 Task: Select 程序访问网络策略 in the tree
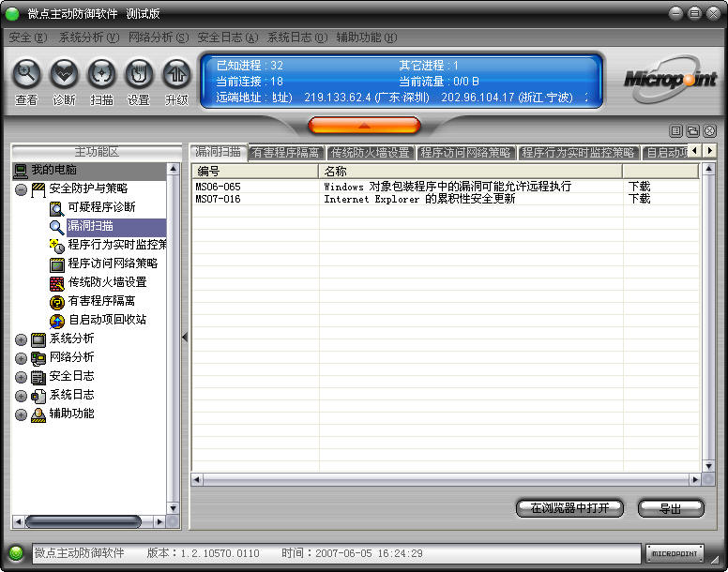[113, 263]
